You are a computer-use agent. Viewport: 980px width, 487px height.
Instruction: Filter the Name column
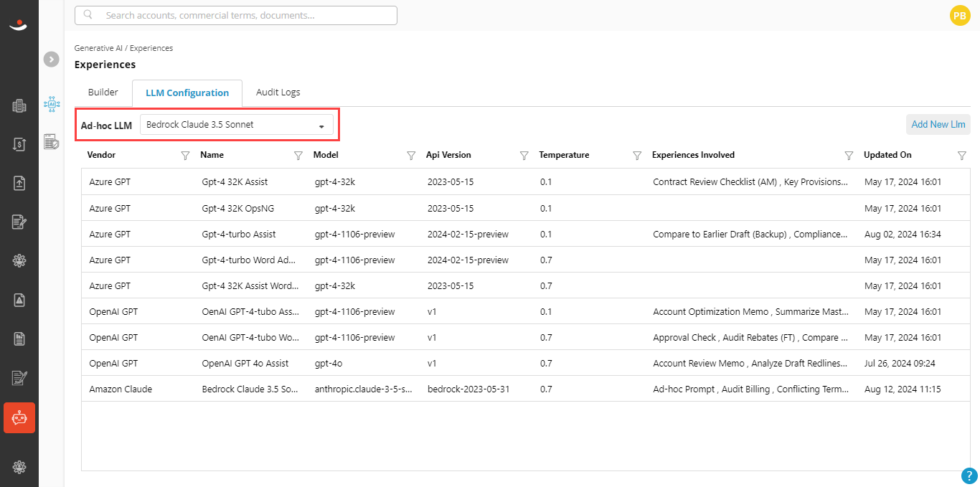click(298, 155)
